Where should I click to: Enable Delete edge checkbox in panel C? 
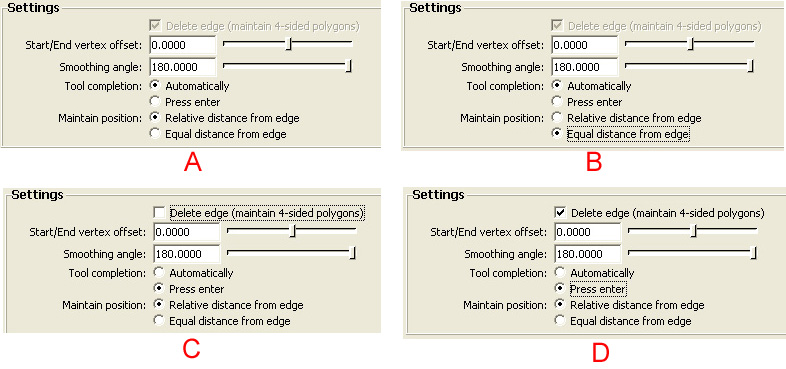point(160,213)
